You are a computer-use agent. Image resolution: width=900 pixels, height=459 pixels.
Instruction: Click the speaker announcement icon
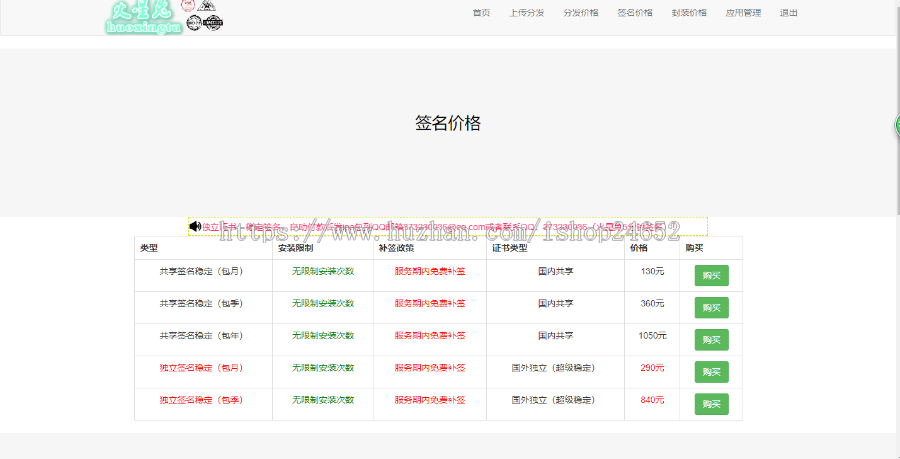(x=195, y=227)
